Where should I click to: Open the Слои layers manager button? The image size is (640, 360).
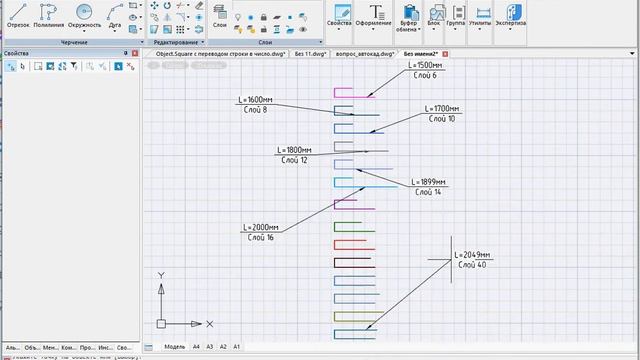(220, 16)
